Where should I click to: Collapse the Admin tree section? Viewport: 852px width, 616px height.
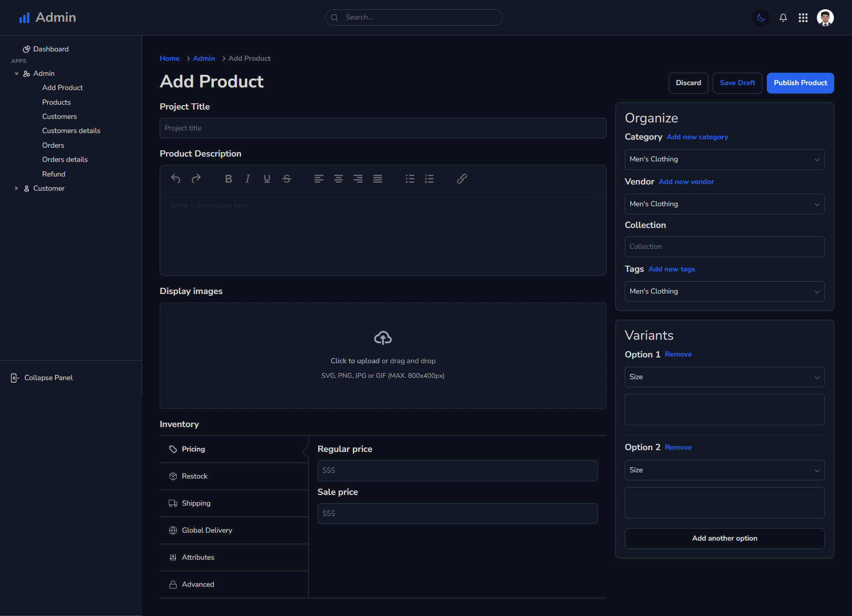point(16,74)
